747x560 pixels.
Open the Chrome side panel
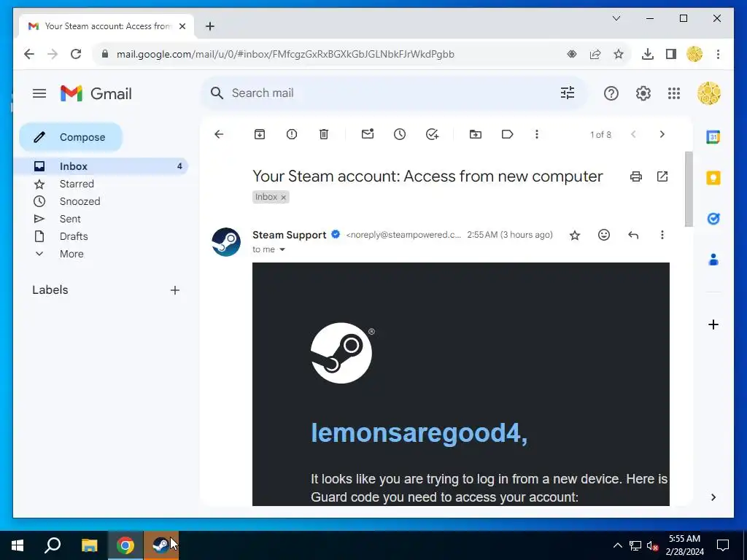click(x=671, y=54)
